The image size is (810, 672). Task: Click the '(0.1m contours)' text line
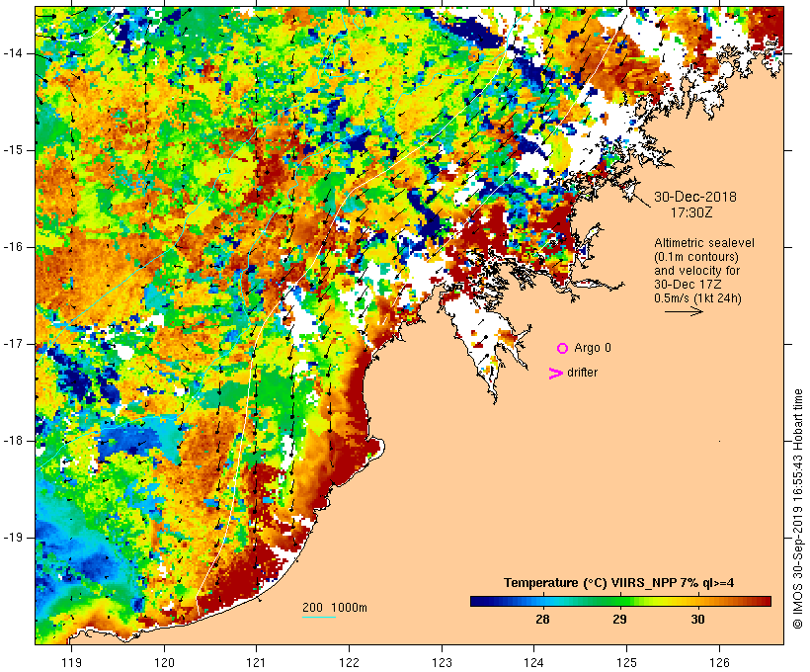696,257
